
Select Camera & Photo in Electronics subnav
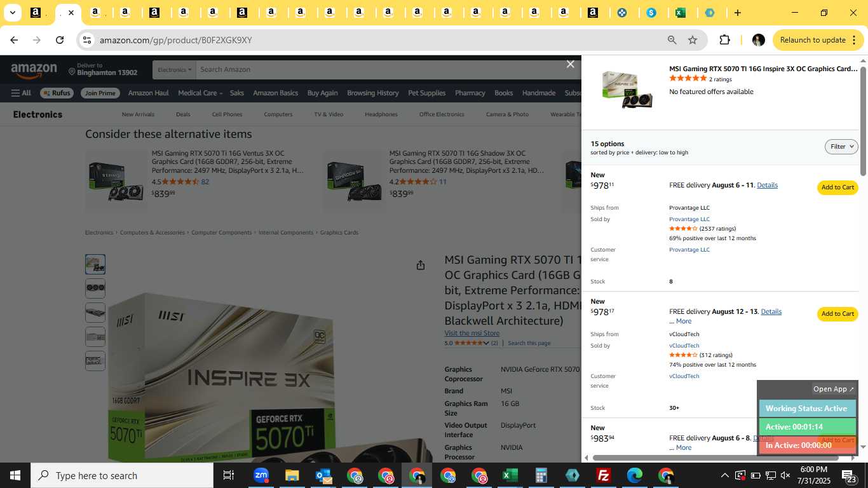(x=507, y=114)
